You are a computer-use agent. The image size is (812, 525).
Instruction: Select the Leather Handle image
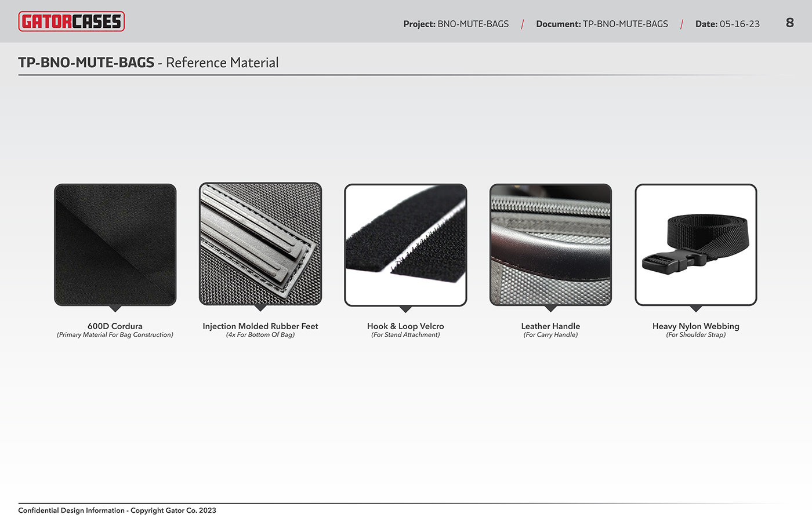point(550,245)
